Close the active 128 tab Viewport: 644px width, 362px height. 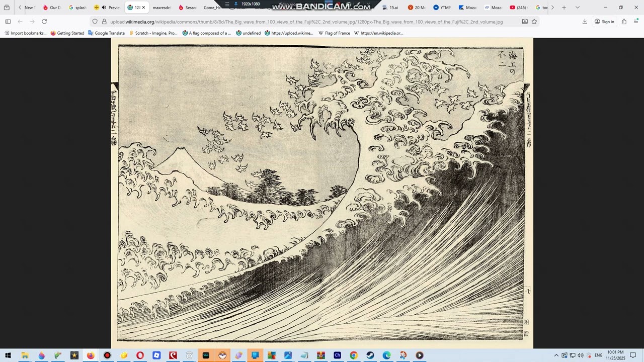point(143,8)
